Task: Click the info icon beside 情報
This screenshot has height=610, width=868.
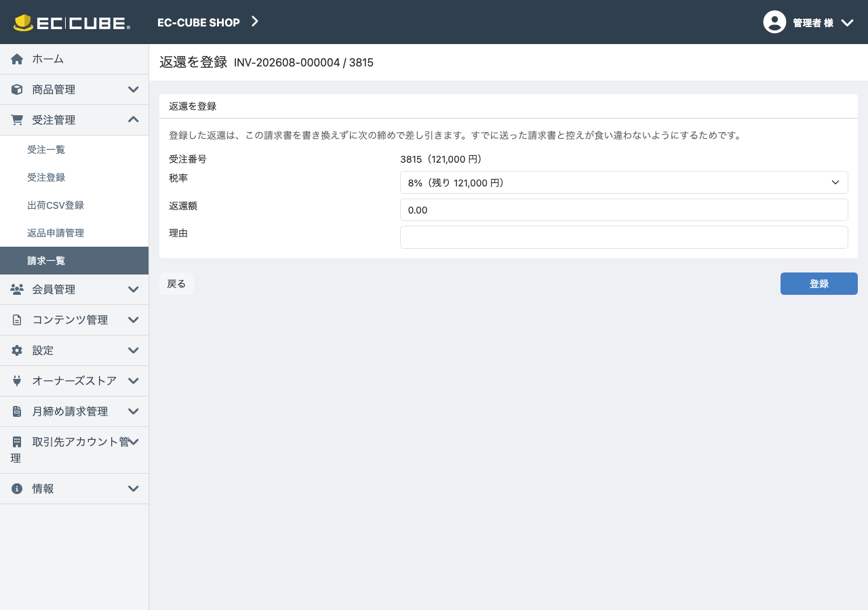Action: click(x=17, y=489)
